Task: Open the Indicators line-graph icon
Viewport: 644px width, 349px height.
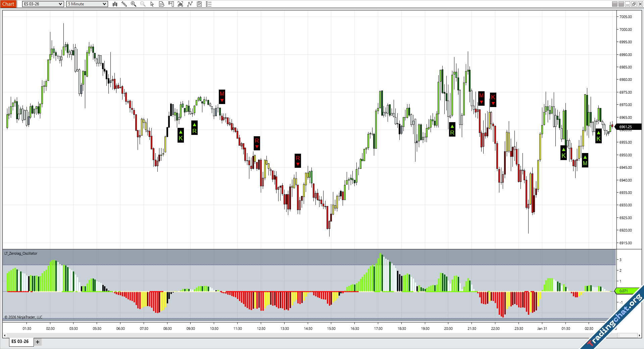Action: [x=190, y=4]
